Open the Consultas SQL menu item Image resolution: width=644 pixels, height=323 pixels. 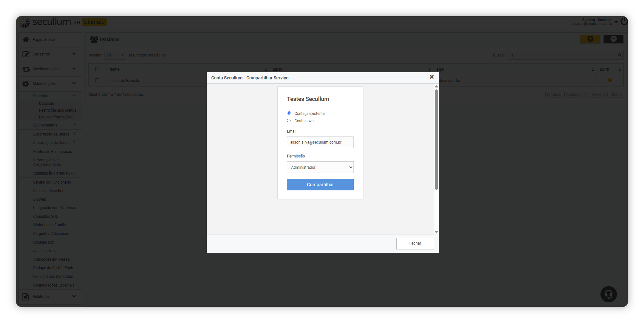(x=45, y=217)
